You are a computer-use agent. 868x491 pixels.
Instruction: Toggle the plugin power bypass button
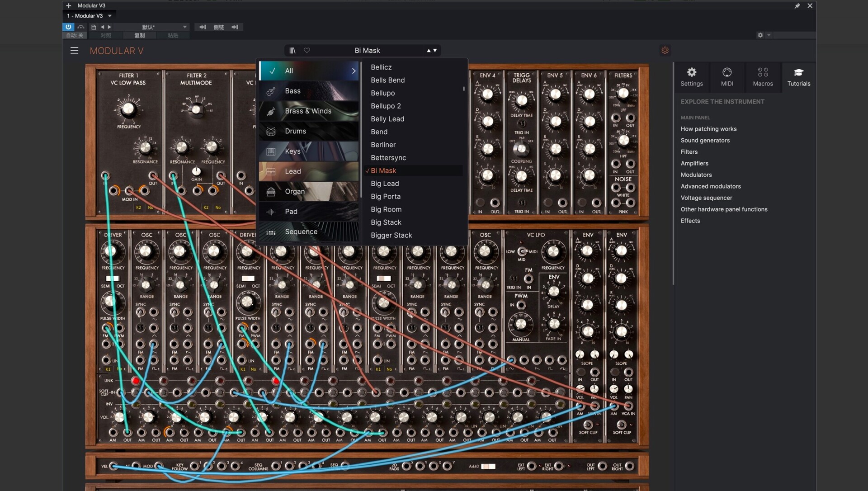[x=68, y=27]
